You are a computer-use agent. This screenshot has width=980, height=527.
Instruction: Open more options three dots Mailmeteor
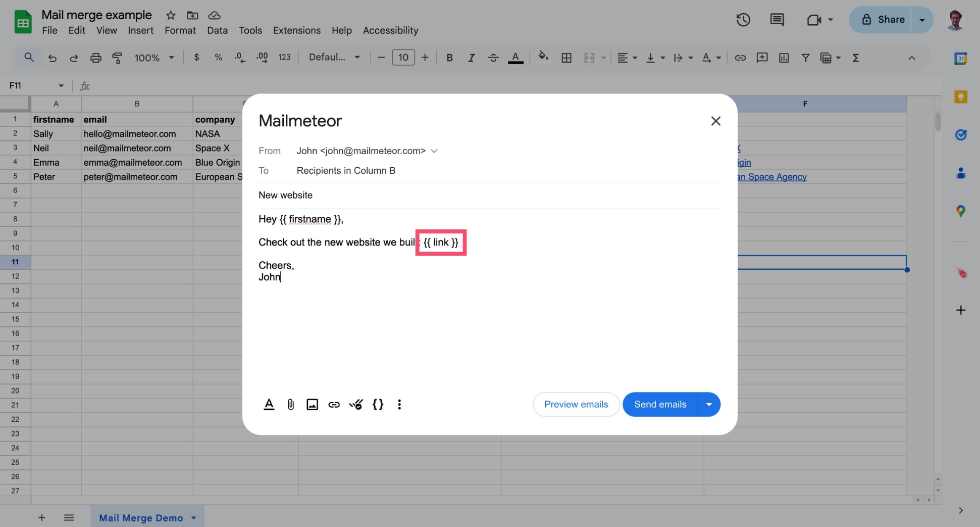399,404
